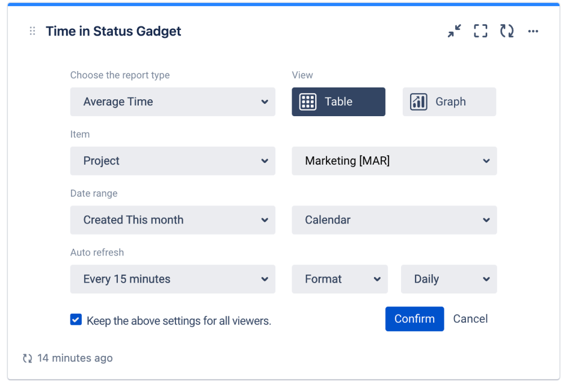Uncheck 'Keep the above settings for all viewers'
The image size is (564, 392).
(x=76, y=319)
